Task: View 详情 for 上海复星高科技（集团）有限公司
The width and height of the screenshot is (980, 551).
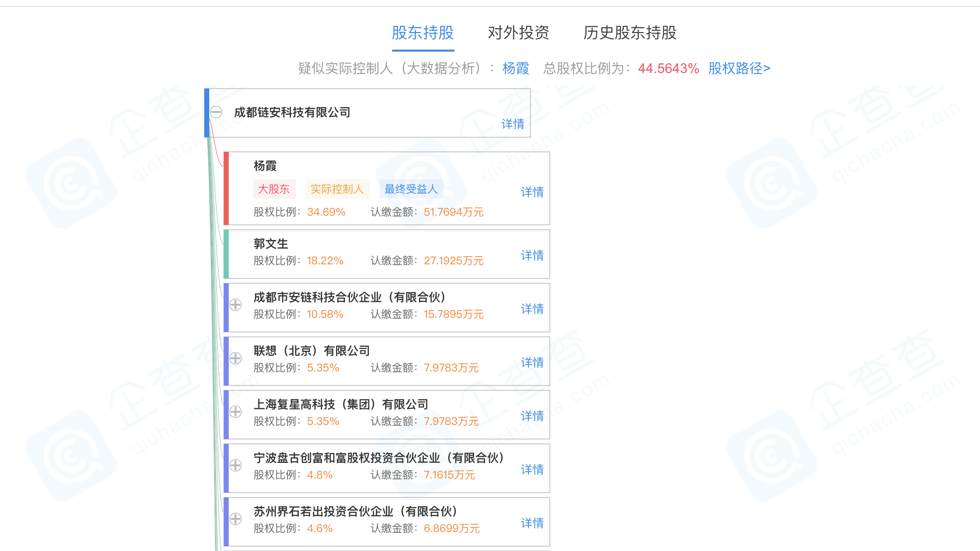Action: point(532,416)
